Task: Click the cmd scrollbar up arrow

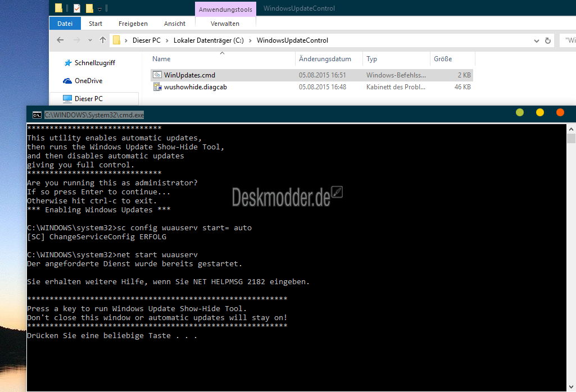Action: point(571,129)
